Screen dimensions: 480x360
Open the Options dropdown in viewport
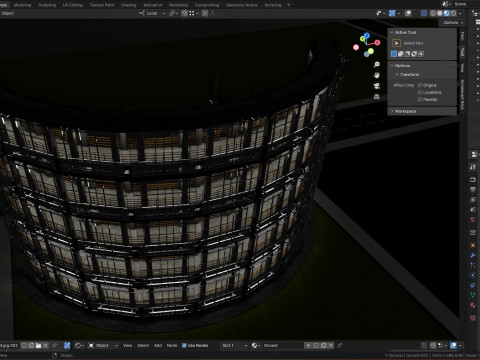(x=453, y=22)
